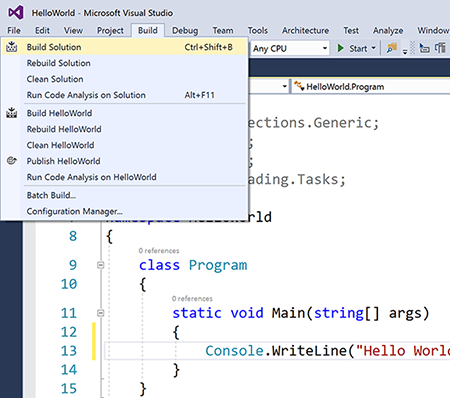This screenshot has width=450, height=398.
Task: Close the open Build menu
Action: [148, 30]
